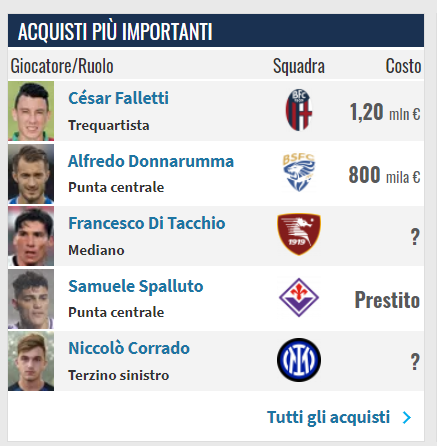Go to Samuele Spalluto's profile
The image size is (437, 446).
pos(136,286)
